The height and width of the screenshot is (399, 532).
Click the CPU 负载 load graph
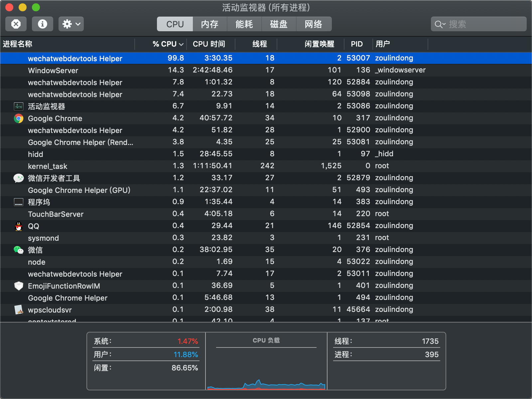[266, 369]
